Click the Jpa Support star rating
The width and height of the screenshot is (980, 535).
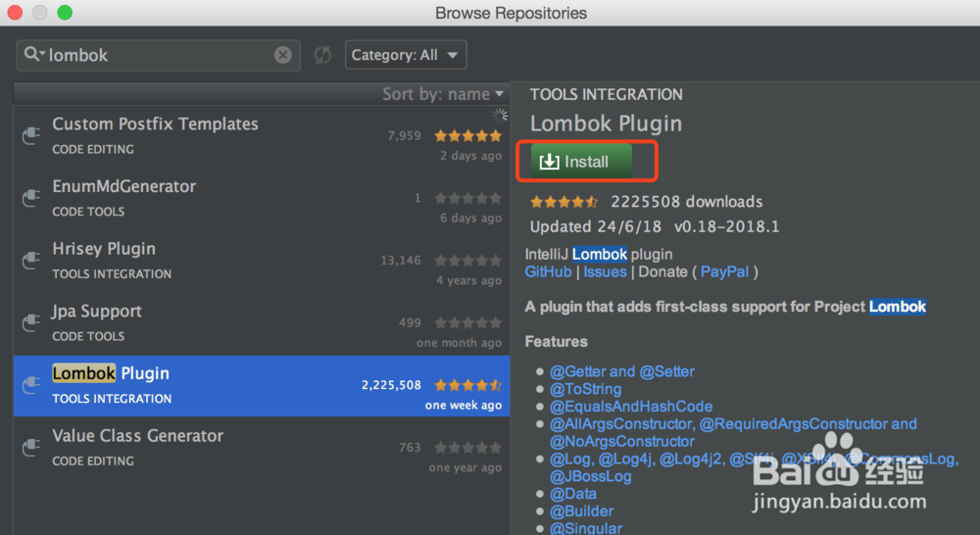468,322
